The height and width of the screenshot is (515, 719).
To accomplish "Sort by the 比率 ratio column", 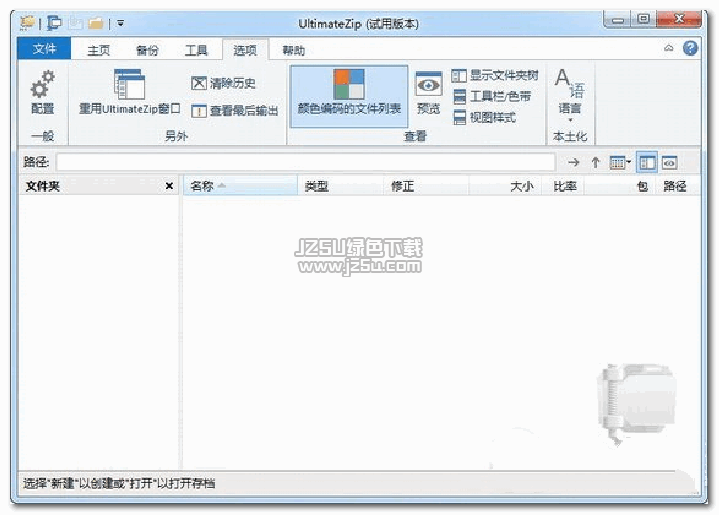I will pyautogui.click(x=563, y=186).
